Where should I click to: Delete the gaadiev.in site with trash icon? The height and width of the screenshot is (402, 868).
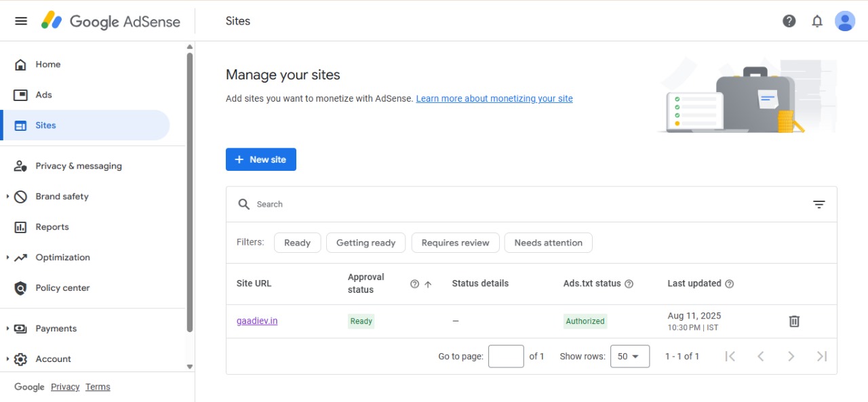pyautogui.click(x=794, y=321)
